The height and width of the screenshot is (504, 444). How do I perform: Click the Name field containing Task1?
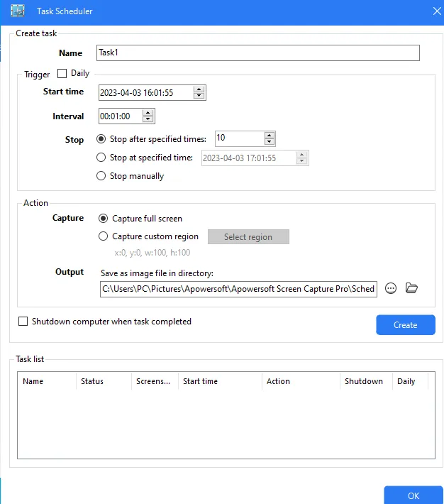tap(258, 53)
